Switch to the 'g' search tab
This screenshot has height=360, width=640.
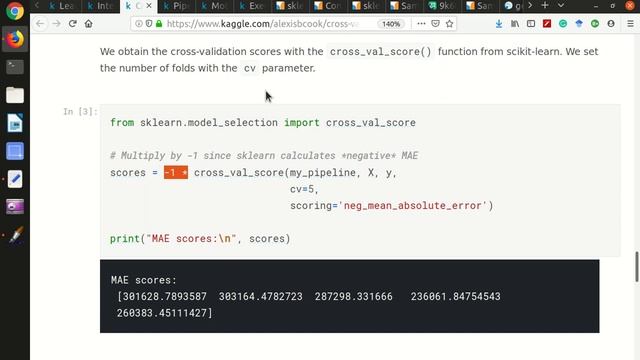point(512,6)
